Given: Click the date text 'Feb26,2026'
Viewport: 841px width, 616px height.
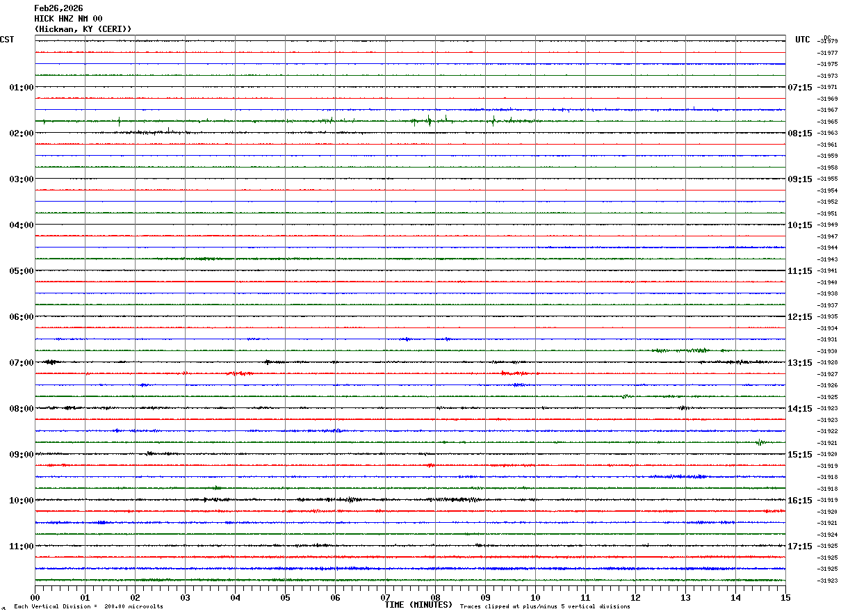Looking at the screenshot, I should point(58,8).
